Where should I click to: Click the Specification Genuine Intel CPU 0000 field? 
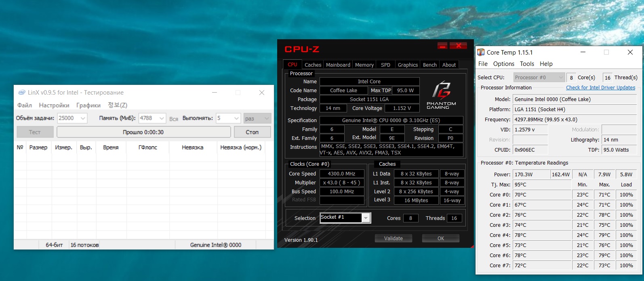tap(391, 120)
